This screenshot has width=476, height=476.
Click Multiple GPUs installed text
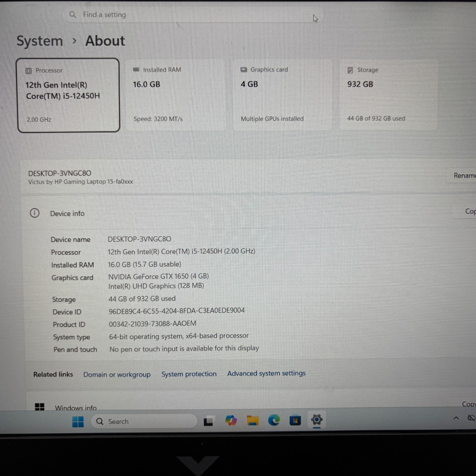point(272,119)
